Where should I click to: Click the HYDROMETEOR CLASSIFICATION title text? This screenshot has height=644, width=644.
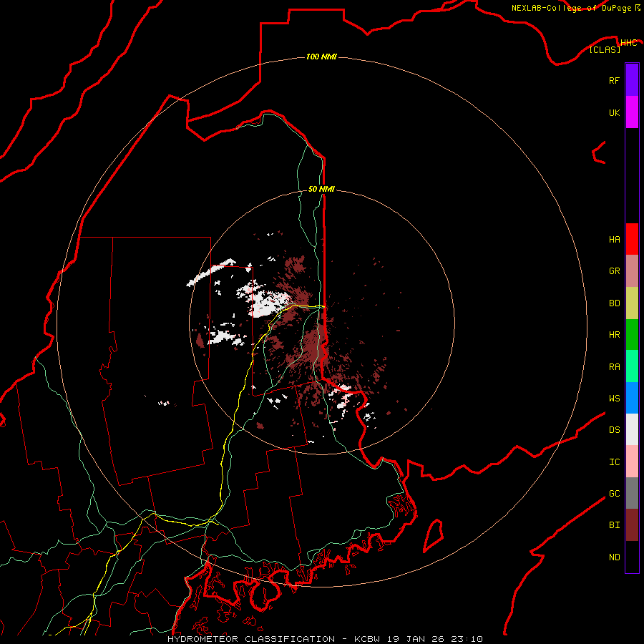click(x=251, y=639)
